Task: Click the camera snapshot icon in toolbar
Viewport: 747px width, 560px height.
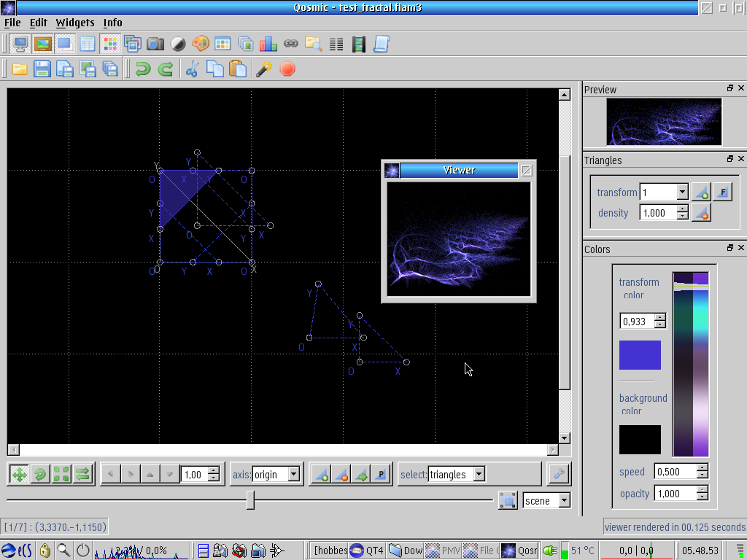Action: pyautogui.click(x=155, y=44)
